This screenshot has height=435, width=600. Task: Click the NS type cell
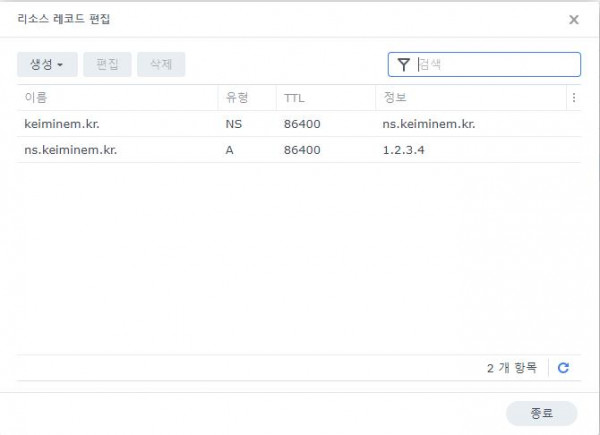(x=234, y=124)
